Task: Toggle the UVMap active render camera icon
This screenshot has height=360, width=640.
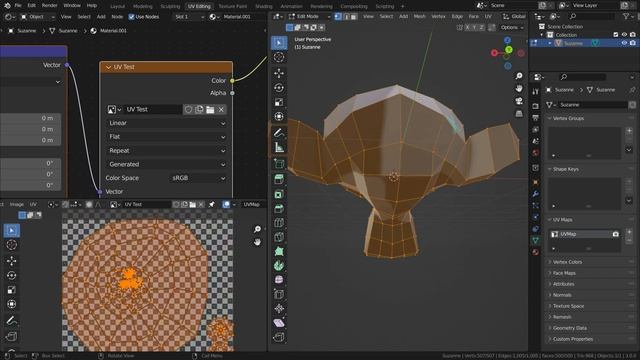Action: point(616,234)
